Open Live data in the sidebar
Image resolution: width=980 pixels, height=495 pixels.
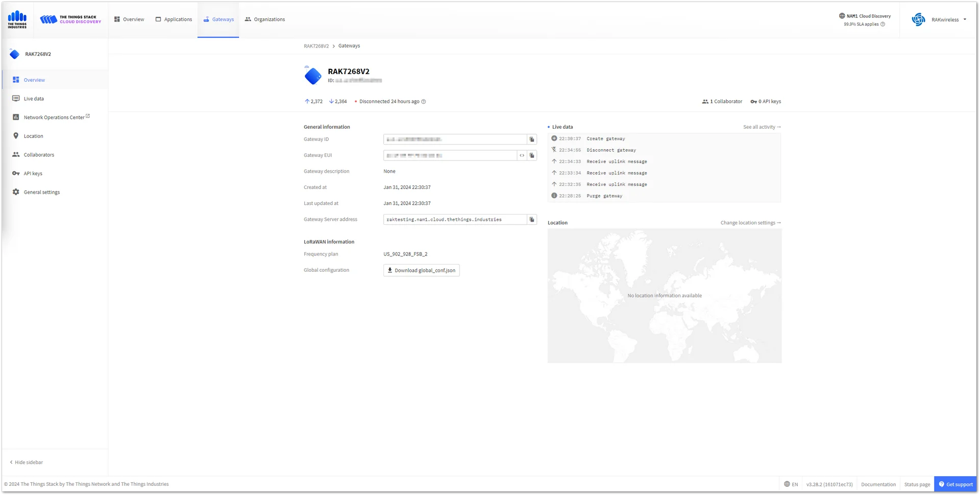[x=55, y=99]
